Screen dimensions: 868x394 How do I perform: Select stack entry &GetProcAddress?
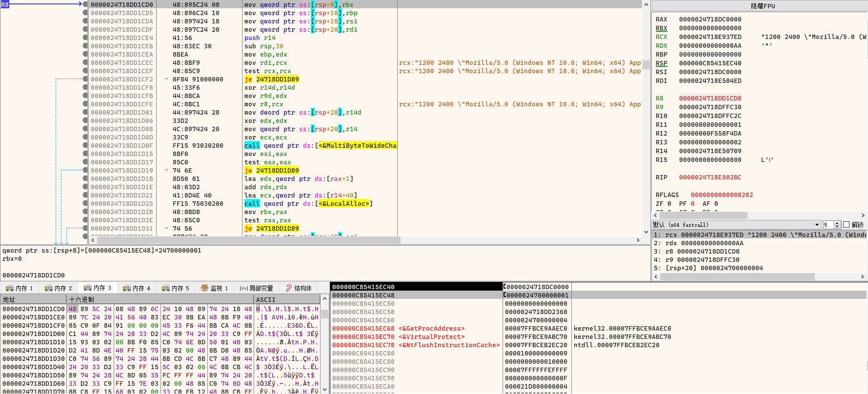pos(431,329)
